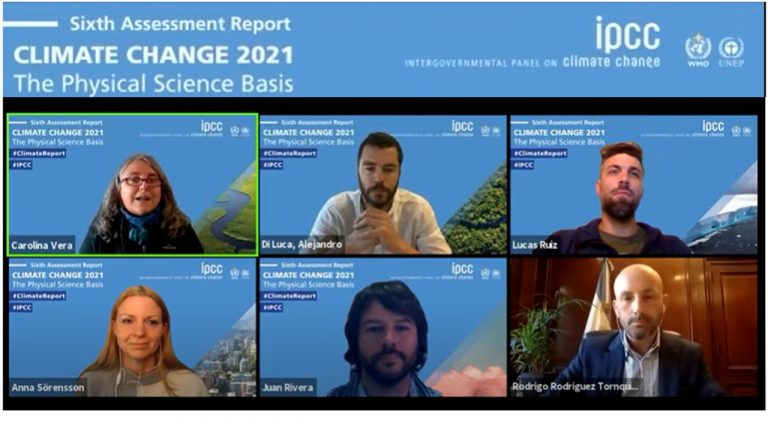
Task: Click #IPCC hashtag in Lucas Ruiz's tile
Action: (x=523, y=165)
